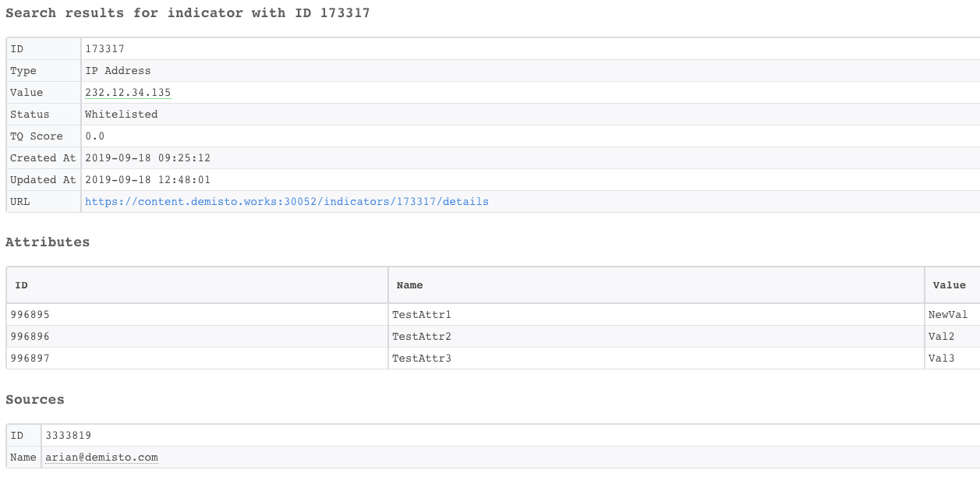This screenshot has height=477, width=980.
Task: Click the Type row label
Action: (x=23, y=70)
